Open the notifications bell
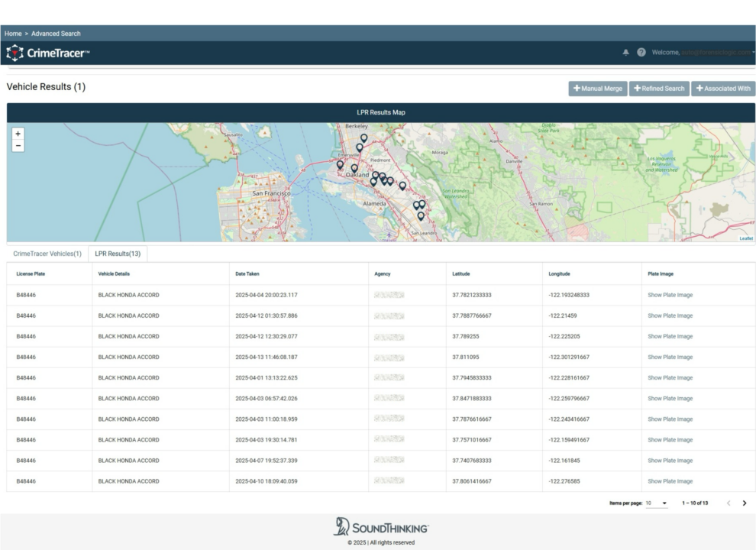The width and height of the screenshot is (756, 550). click(x=626, y=53)
